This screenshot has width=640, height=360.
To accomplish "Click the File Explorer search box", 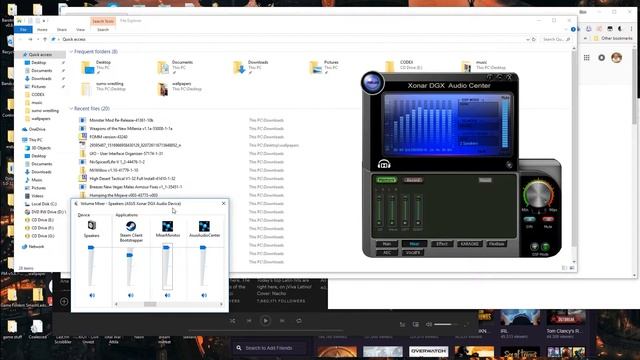I will tap(556, 39).
